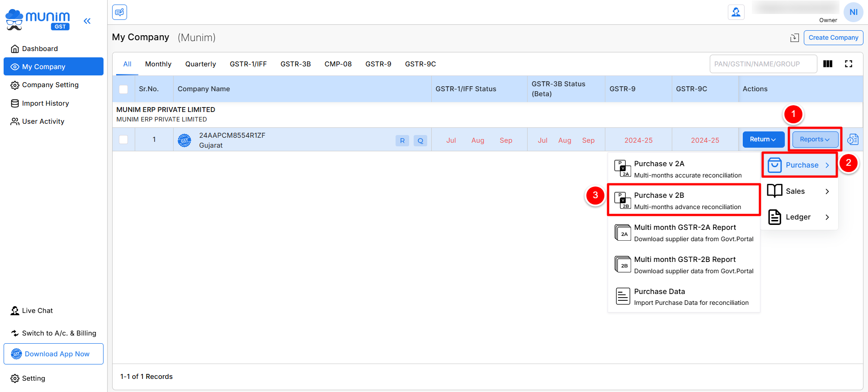Open Switch to A/c. & Billing
The height and width of the screenshot is (392, 868).
coord(53,333)
